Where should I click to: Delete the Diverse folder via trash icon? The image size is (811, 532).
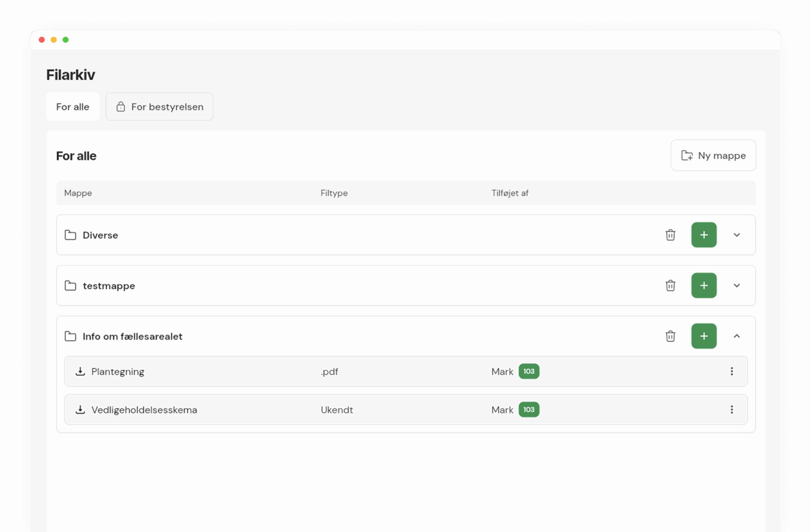[670, 235]
